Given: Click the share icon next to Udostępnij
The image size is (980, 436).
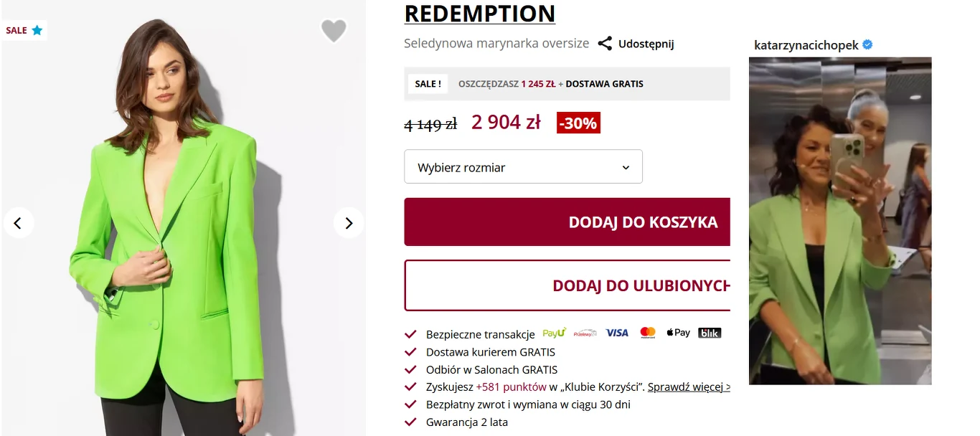Looking at the screenshot, I should tap(606, 44).
